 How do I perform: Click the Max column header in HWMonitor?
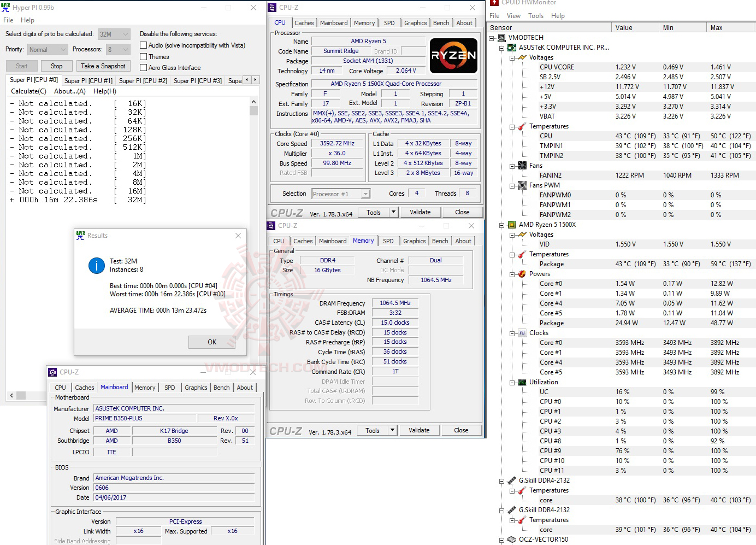[x=731, y=27]
